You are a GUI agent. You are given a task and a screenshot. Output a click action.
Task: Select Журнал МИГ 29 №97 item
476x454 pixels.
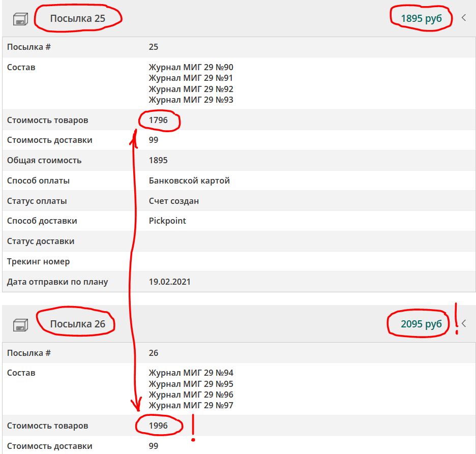click(191, 405)
